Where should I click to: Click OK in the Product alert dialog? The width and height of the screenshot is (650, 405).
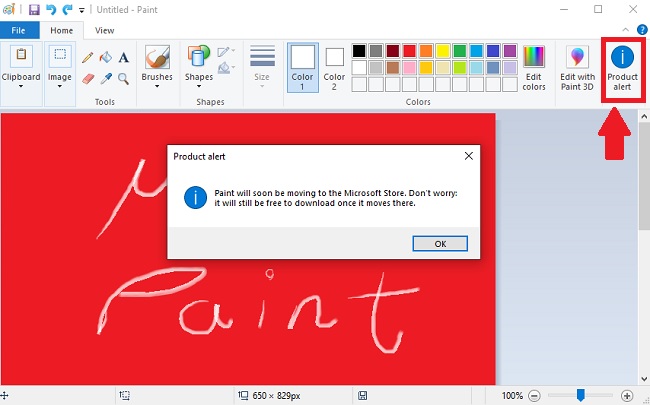(440, 244)
